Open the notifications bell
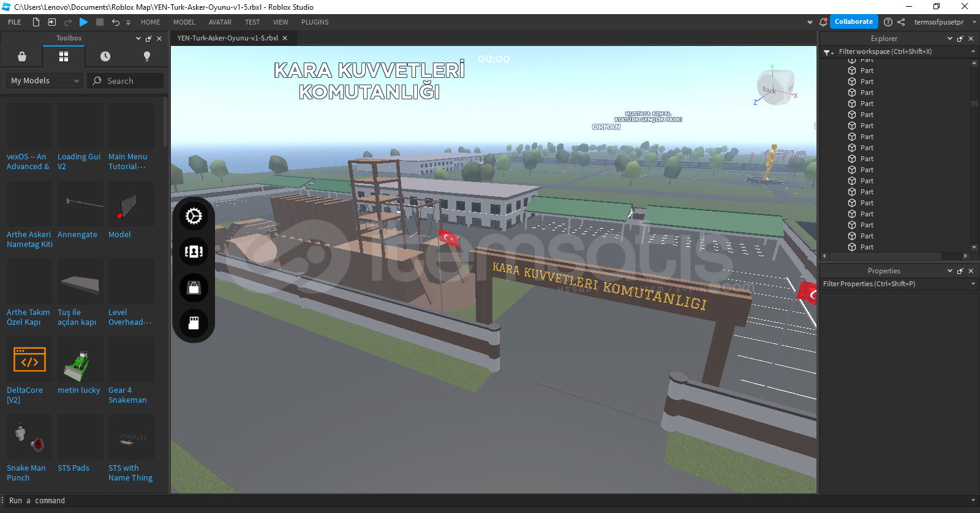The image size is (980, 513). pos(823,22)
